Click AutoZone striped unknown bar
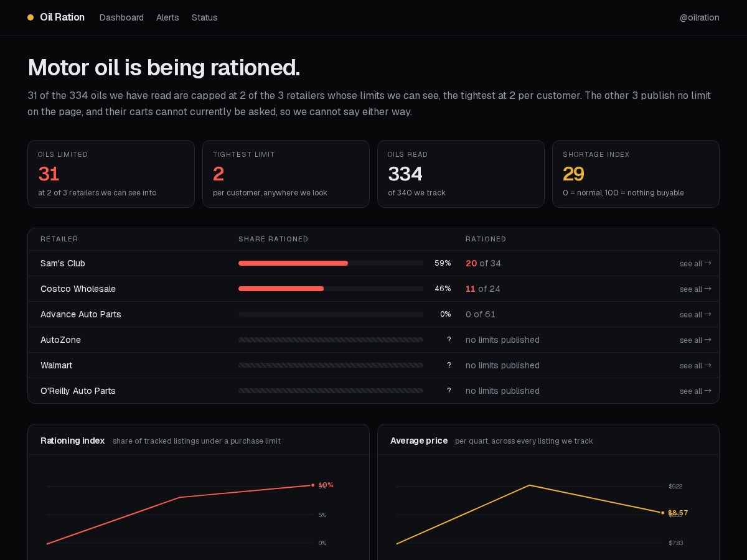The width and height of the screenshot is (747, 560). 331,340
